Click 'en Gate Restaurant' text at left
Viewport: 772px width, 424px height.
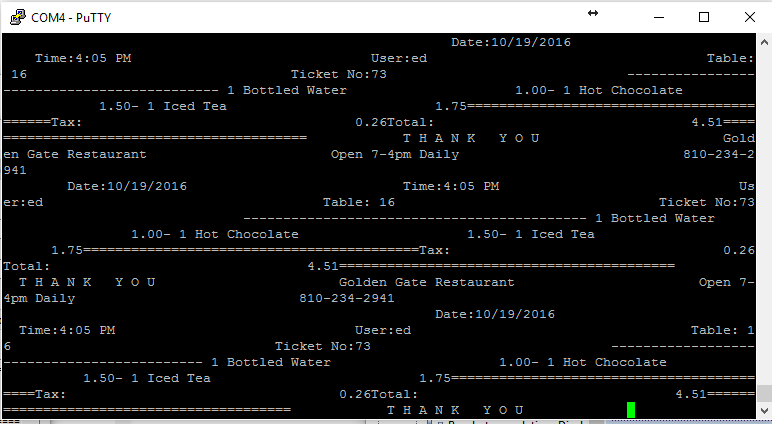75,155
